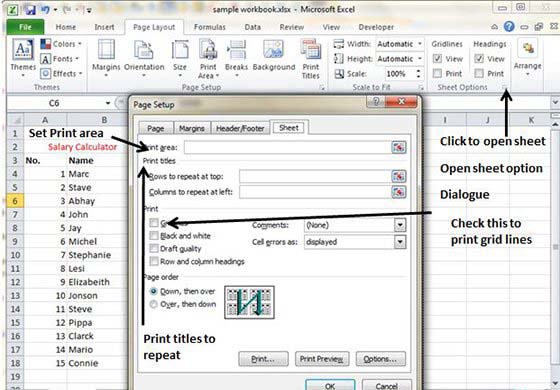Expand the formula bar chevron
This screenshot has width=560, height=390.
(555, 102)
